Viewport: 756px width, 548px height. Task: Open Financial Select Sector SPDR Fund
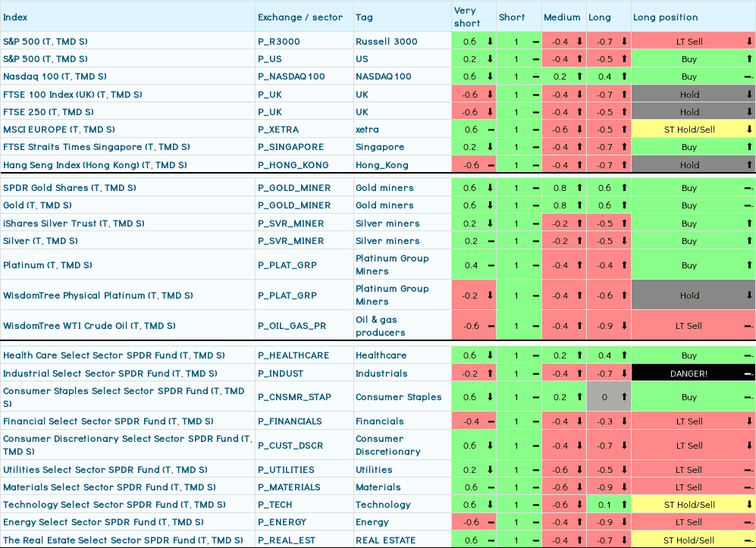pyautogui.click(x=108, y=421)
